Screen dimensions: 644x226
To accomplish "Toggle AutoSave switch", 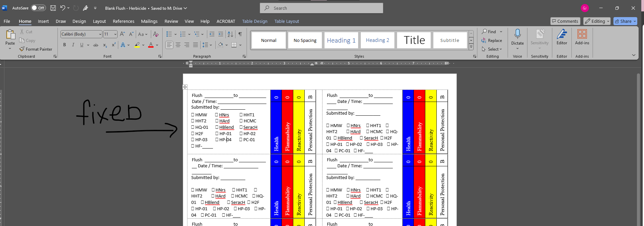I will (38, 8).
